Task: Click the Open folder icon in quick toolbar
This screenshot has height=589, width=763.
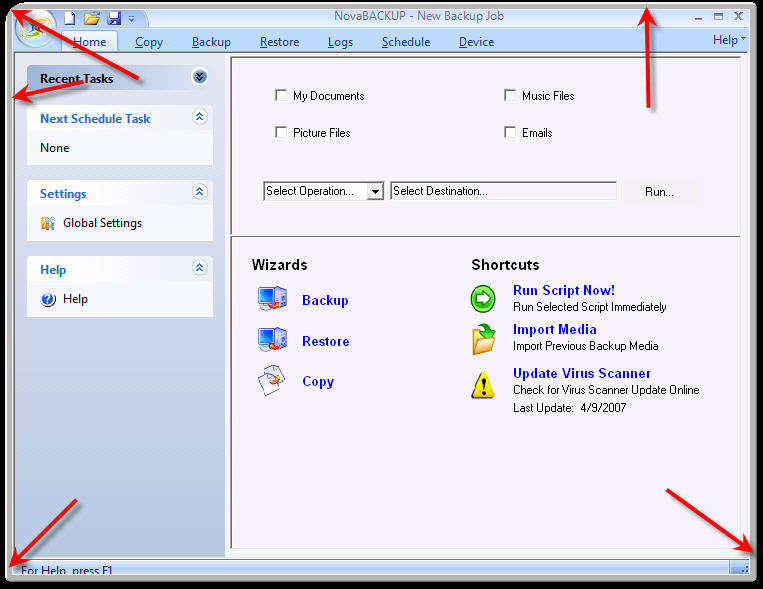Action: coord(91,18)
